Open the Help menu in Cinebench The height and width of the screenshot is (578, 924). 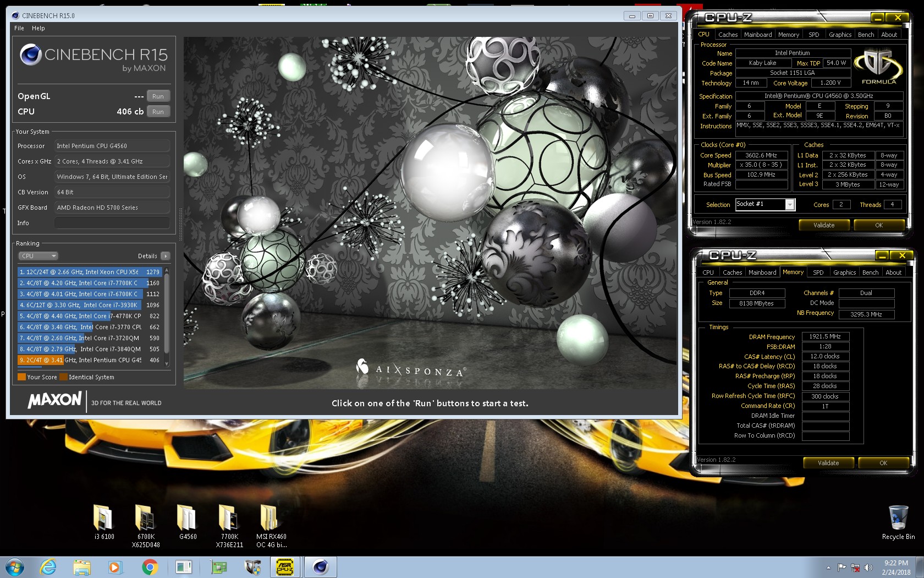[x=38, y=28]
